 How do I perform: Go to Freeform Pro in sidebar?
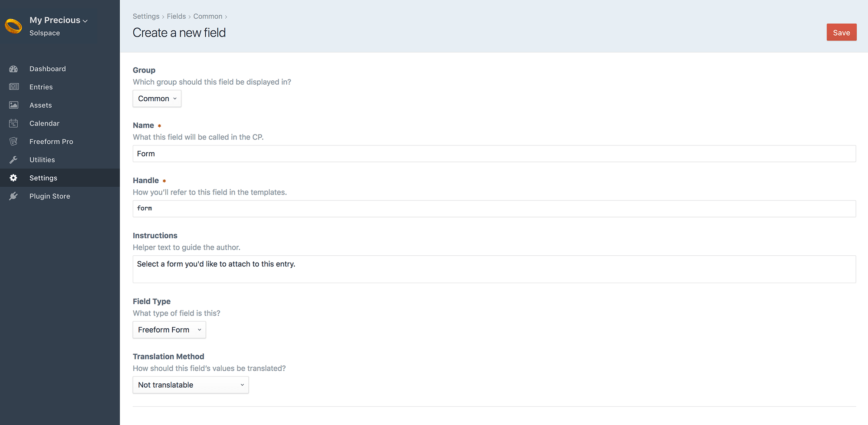[x=51, y=142]
